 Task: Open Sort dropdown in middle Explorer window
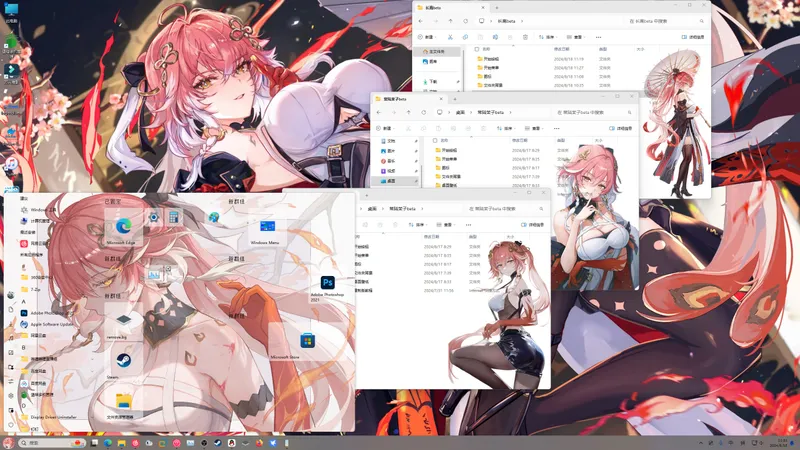click(x=506, y=129)
